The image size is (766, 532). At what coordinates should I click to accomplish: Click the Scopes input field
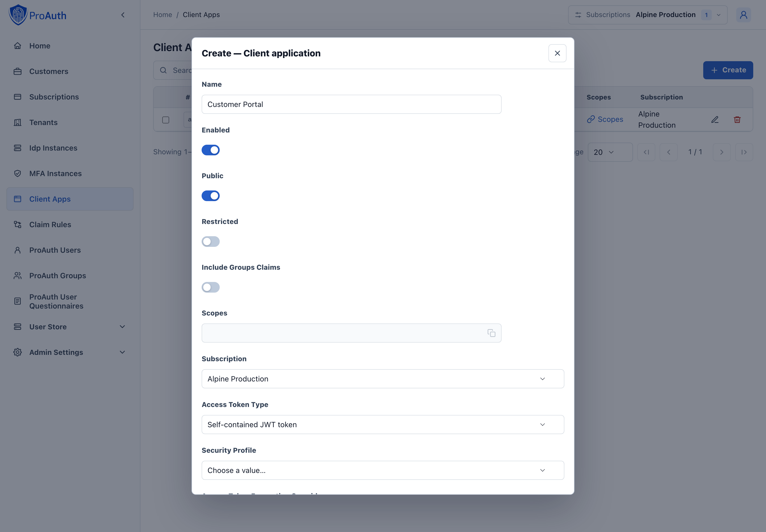(x=351, y=333)
